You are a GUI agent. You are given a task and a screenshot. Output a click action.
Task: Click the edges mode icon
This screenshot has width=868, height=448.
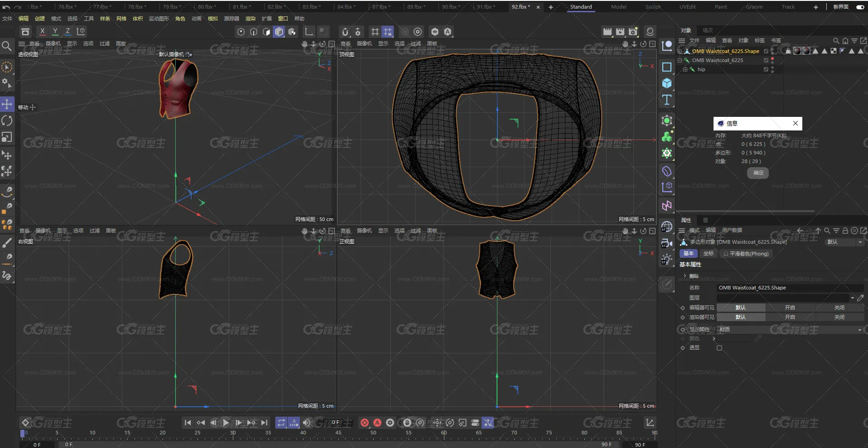(x=254, y=32)
